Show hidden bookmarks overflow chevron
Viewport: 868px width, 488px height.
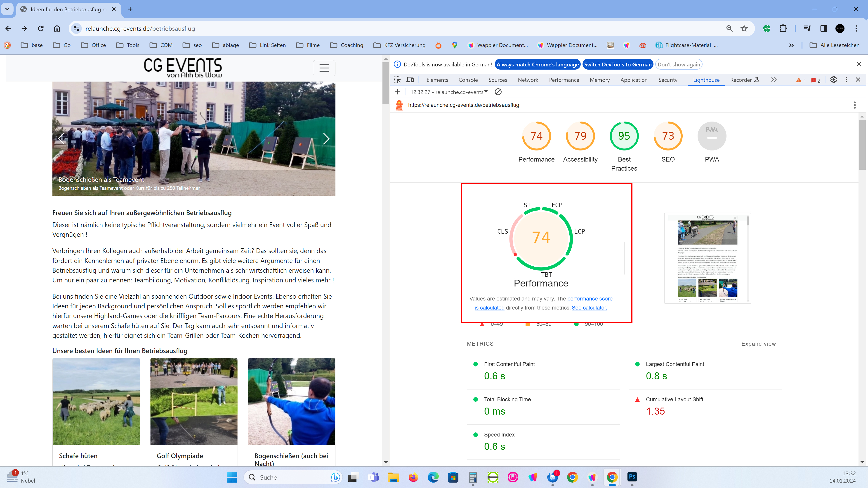792,45
